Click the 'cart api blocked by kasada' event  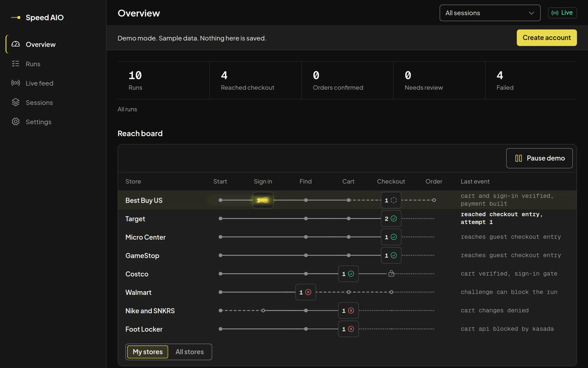(x=507, y=329)
